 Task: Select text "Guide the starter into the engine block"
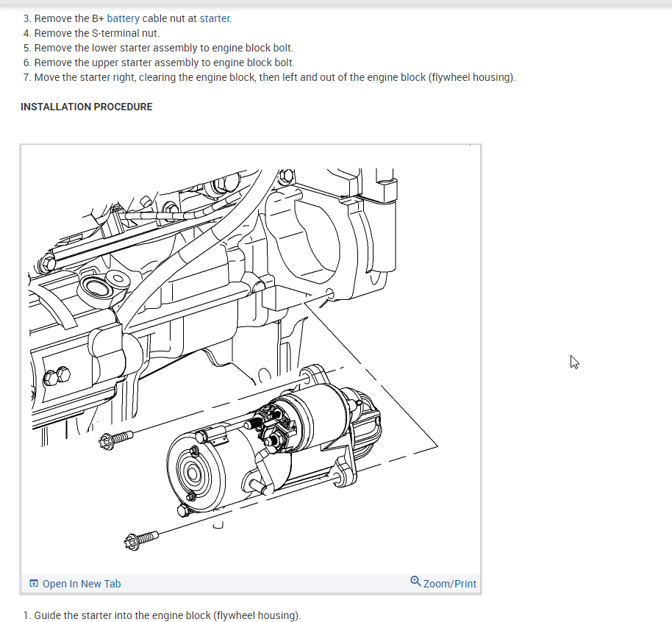[123, 615]
